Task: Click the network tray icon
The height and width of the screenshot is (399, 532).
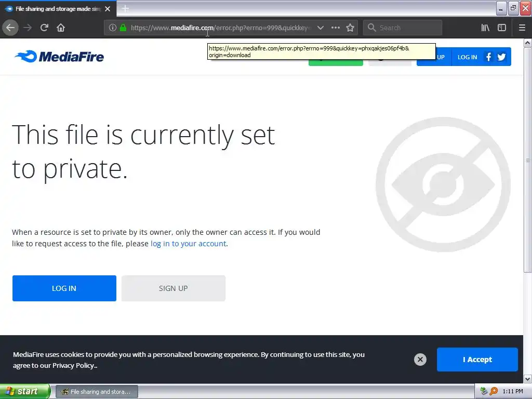Action: (484, 391)
